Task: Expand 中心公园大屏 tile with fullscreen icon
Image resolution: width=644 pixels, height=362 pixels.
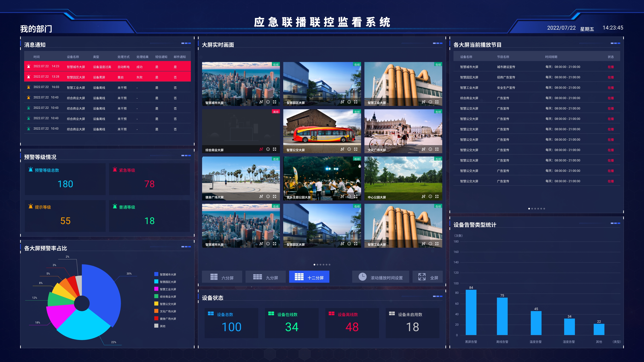Action: coord(437,196)
